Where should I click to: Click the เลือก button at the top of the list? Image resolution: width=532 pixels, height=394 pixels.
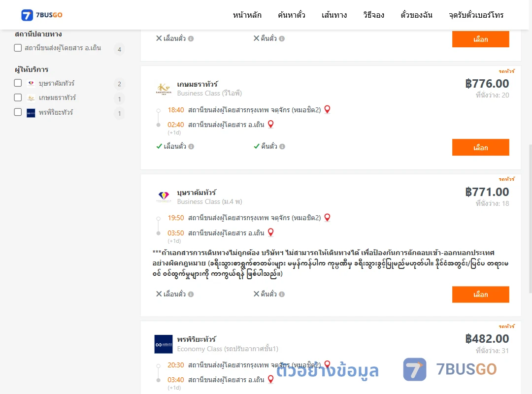[x=480, y=39]
